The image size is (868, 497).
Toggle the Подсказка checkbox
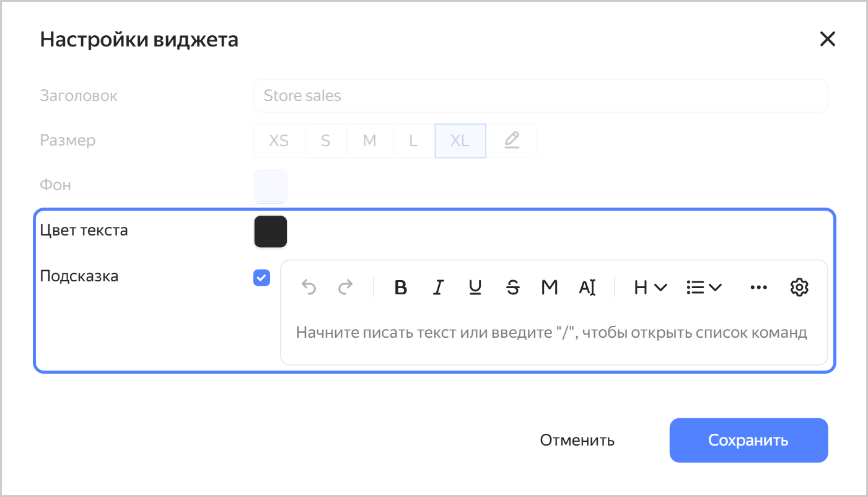tap(261, 278)
